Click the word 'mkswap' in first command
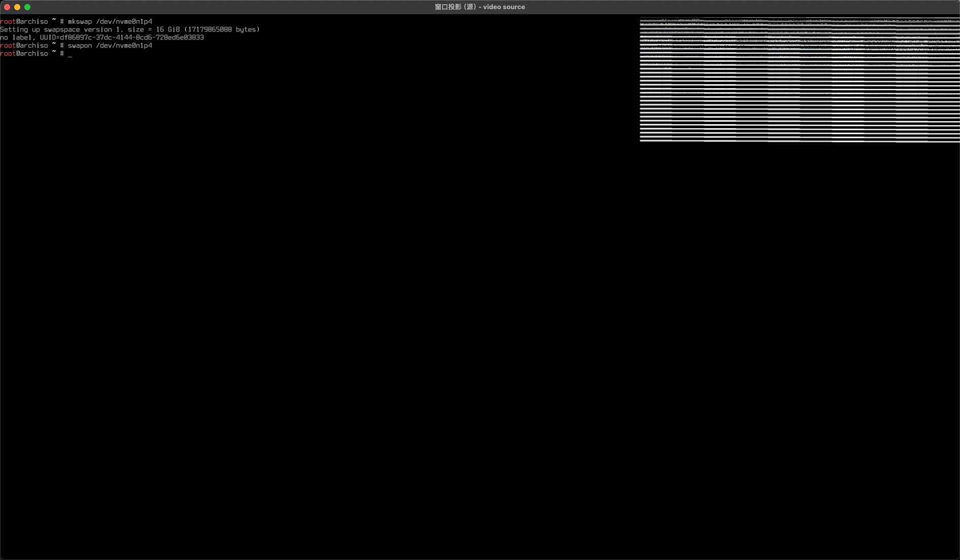The height and width of the screenshot is (560, 960). point(80,22)
